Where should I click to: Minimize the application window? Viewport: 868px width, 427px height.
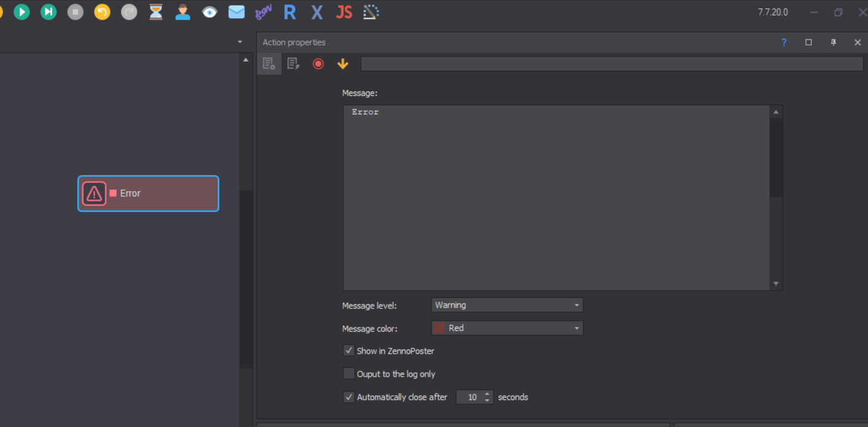click(814, 12)
